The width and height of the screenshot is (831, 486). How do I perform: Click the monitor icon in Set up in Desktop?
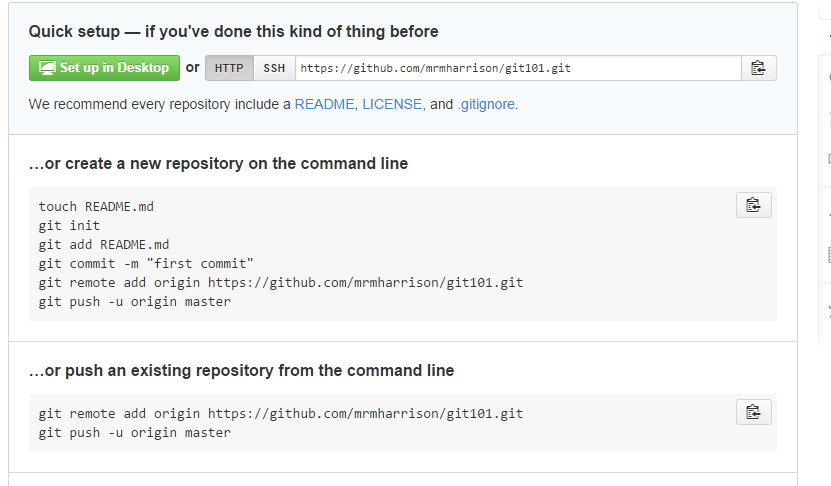tap(47, 68)
